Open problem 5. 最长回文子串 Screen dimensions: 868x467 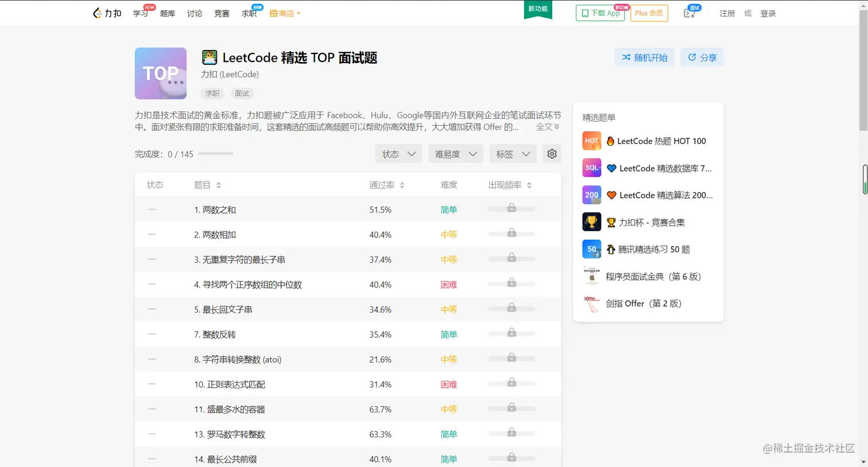223,310
